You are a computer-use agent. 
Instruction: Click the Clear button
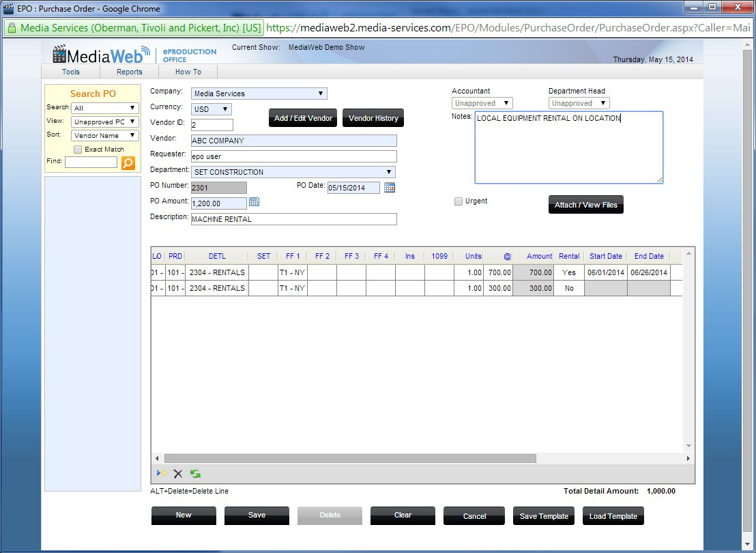coord(403,515)
